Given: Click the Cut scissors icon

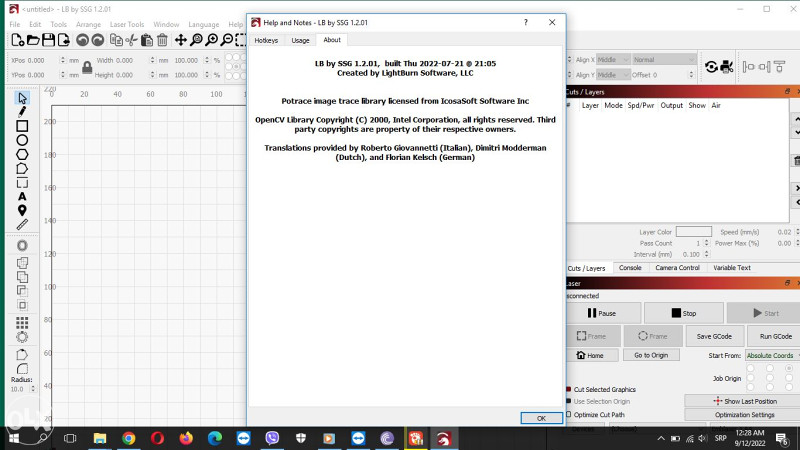Looking at the screenshot, I should [x=132, y=40].
